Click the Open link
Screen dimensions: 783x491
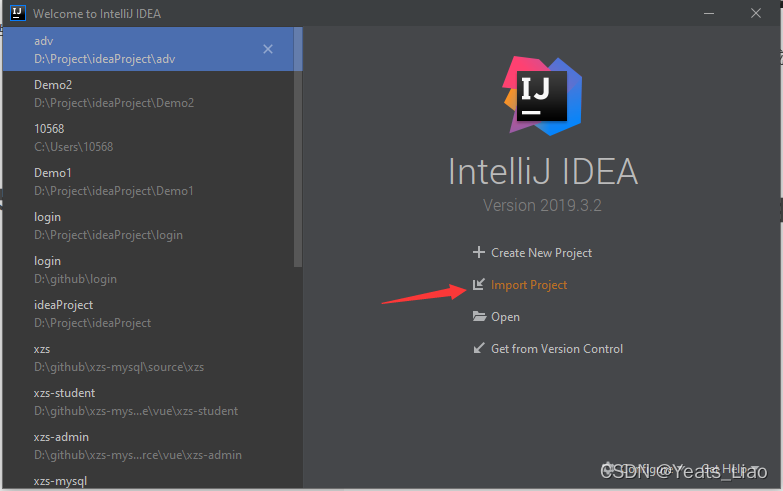point(505,317)
